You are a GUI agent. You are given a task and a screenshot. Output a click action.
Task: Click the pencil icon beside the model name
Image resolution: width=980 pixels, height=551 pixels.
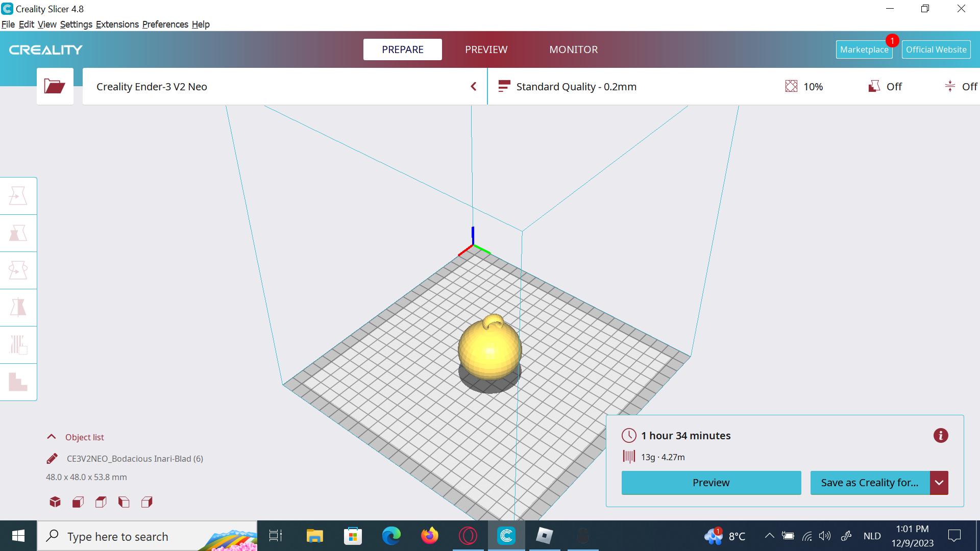click(x=52, y=459)
